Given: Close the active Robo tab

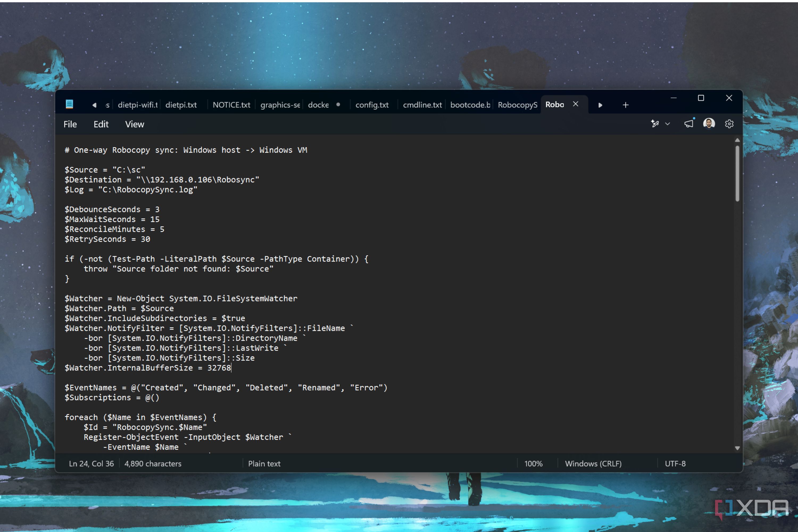Looking at the screenshot, I should click(575, 104).
